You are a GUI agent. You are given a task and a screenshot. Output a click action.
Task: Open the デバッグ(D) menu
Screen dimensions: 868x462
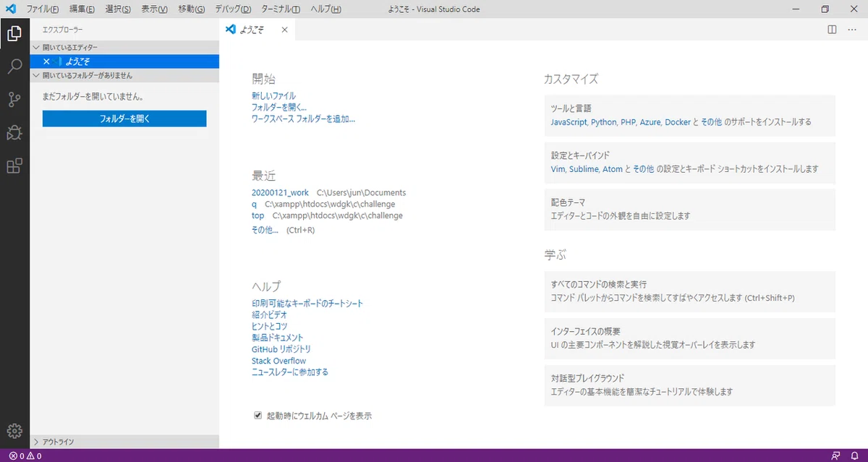tap(233, 9)
